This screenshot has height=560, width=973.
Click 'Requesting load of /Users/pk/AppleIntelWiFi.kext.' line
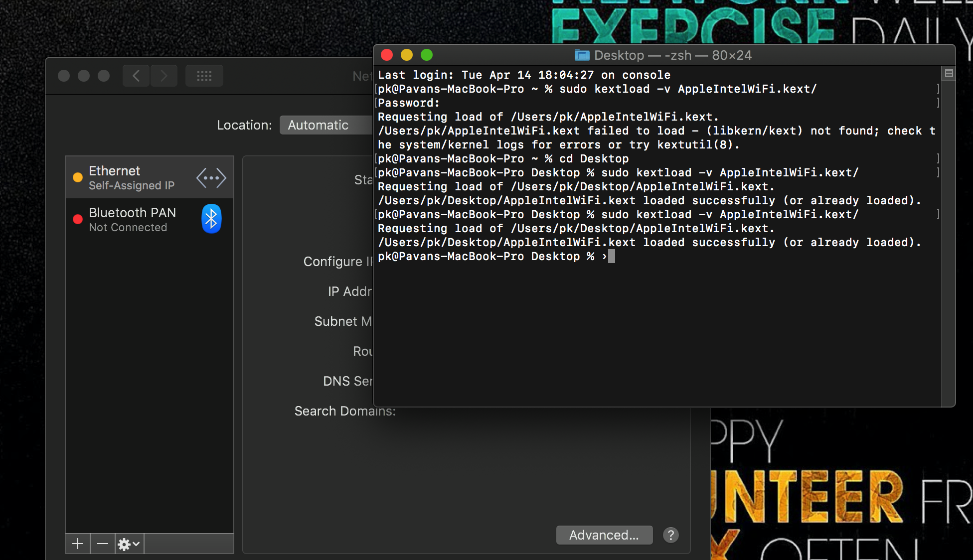(548, 117)
